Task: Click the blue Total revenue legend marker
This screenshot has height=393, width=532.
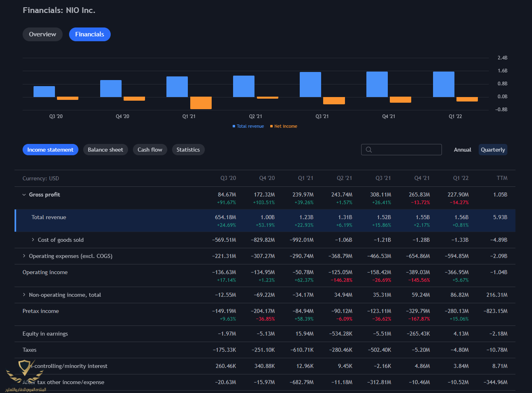Action: pos(234,127)
